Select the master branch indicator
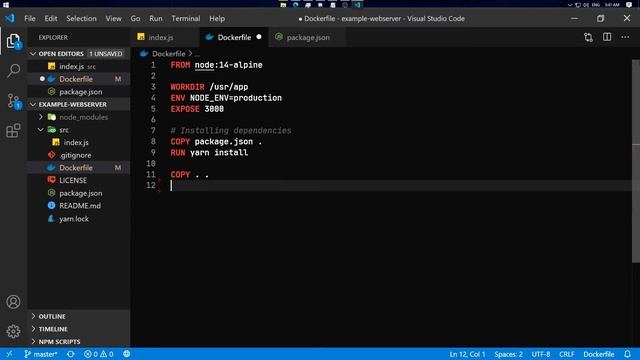The width and height of the screenshot is (640, 360). pyautogui.click(x=40, y=354)
